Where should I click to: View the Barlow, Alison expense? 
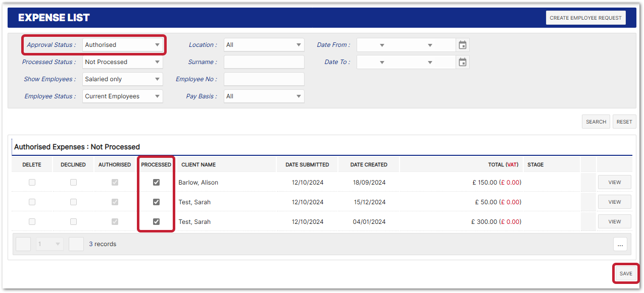coord(614,183)
